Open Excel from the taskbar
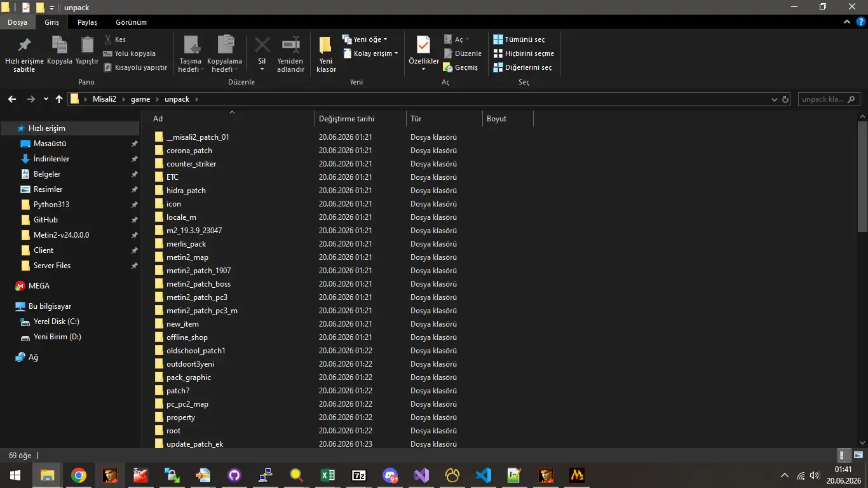868x488 pixels. [328, 475]
